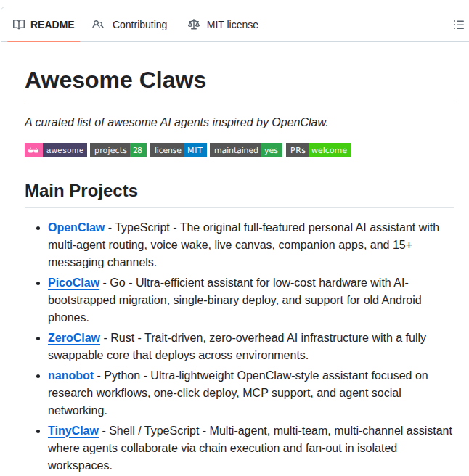Click the people icon next to Contributing
The height and width of the screenshot is (476, 469).
pos(98,25)
